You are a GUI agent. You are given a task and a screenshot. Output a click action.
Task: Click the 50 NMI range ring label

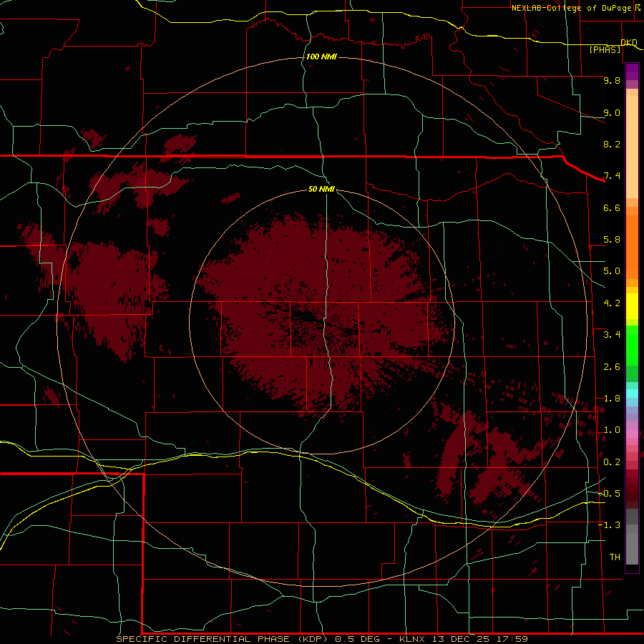coord(321,189)
